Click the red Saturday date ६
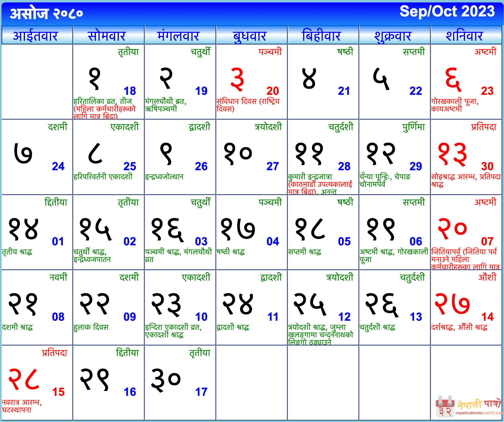 [x=453, y=80]
